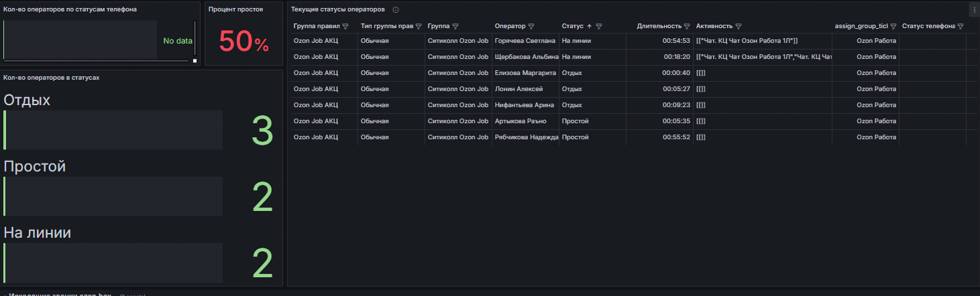Show info tooltip icon beside Текущие статусы операторов
Image resolution: width=980 pixels, height=296 pixels.
click(x=396, y=10)
